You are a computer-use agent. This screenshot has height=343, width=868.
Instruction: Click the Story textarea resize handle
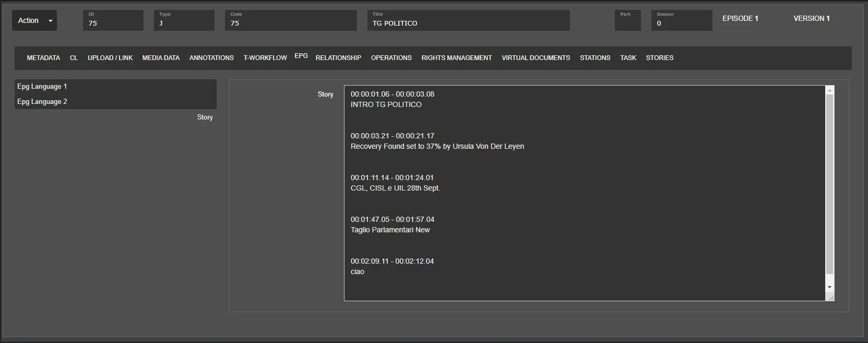coord(831,298)
